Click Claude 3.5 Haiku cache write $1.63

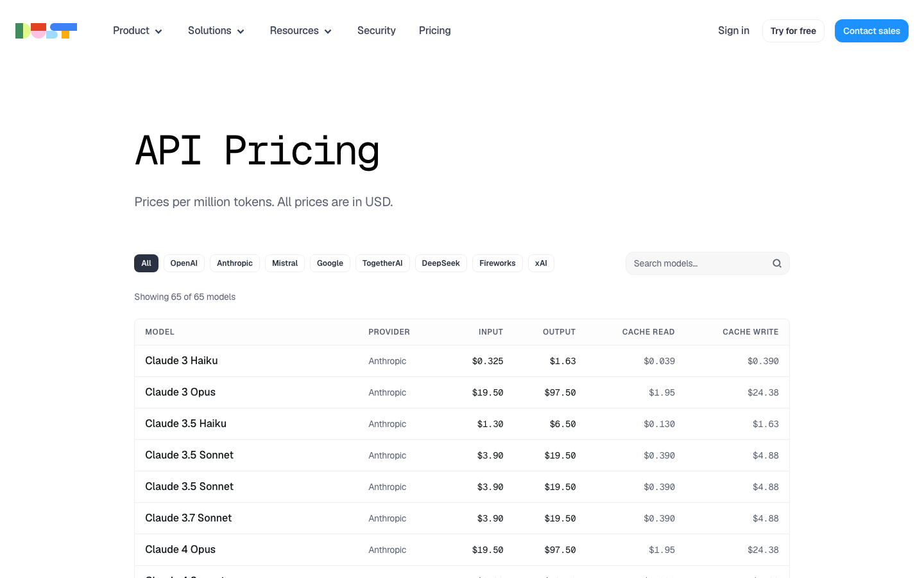[766, 424]
